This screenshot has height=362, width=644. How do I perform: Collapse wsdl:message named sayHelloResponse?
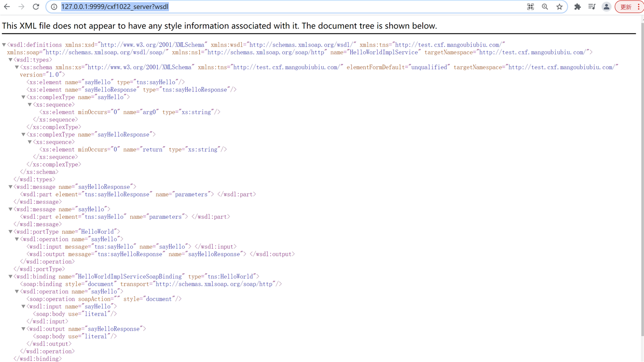tap(10, 187)
